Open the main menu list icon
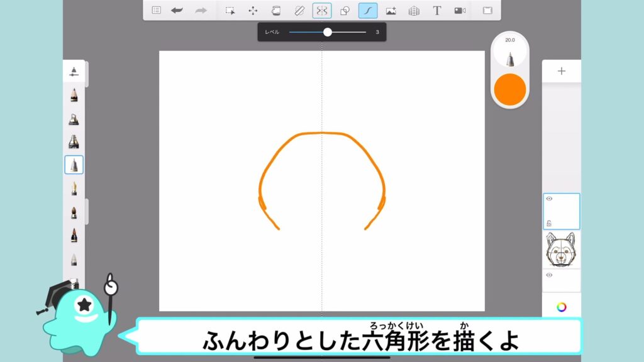This screenshot has width=644, height=362. coord(157,10)
